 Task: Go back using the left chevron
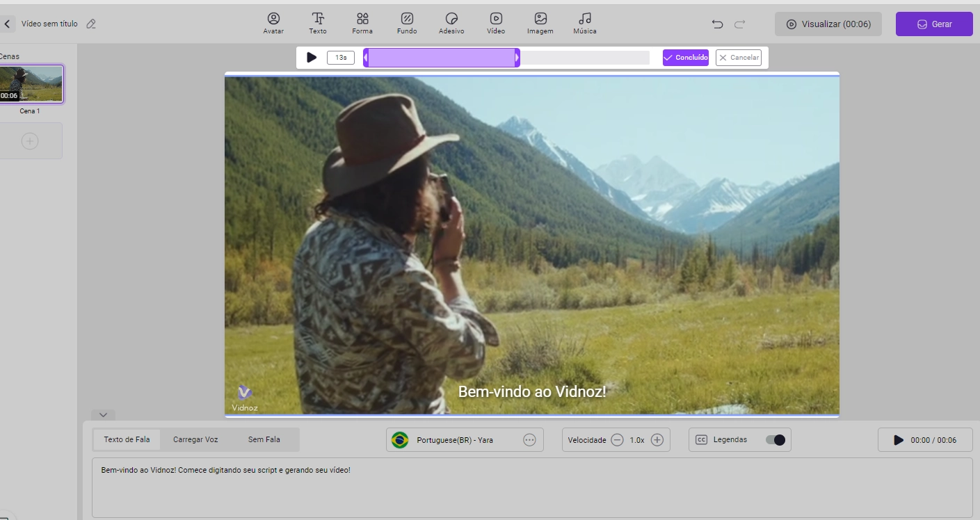pyautogui.click(x=7, y=24)
